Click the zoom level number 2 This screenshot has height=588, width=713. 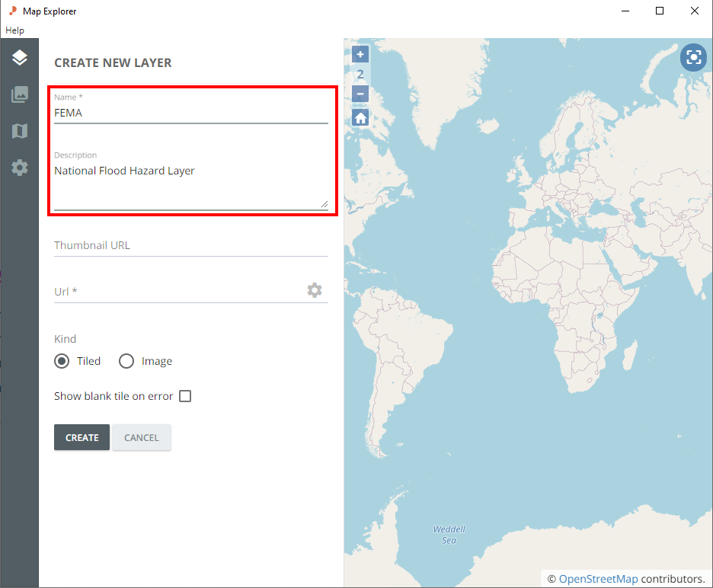(x=360, y=74)
